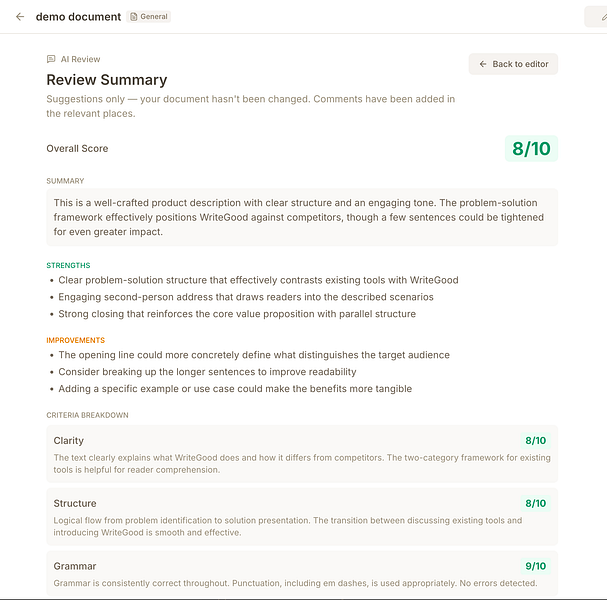
Task: Click the pen icon button at top right
Action: (x=596, y=17)
